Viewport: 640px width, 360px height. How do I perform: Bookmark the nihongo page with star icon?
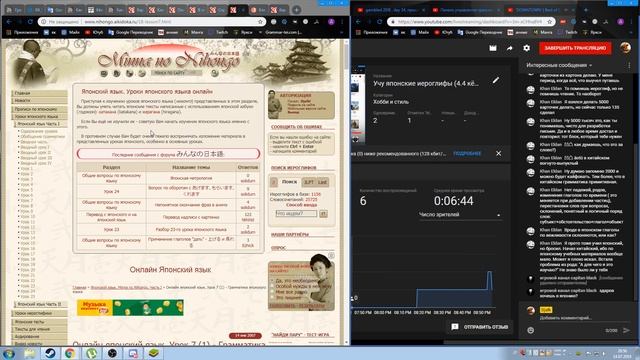260,22
